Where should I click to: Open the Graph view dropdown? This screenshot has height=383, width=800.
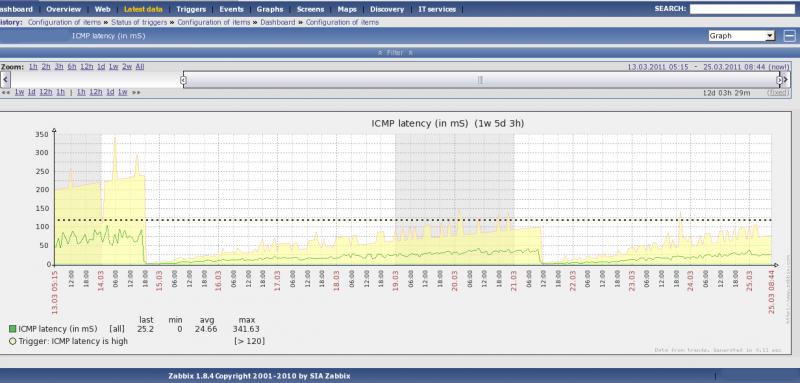pos(741,36)
